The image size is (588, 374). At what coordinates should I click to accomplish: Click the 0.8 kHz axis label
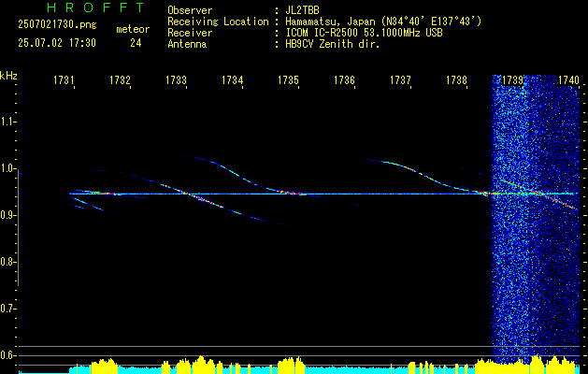click(x=7, y=262)
